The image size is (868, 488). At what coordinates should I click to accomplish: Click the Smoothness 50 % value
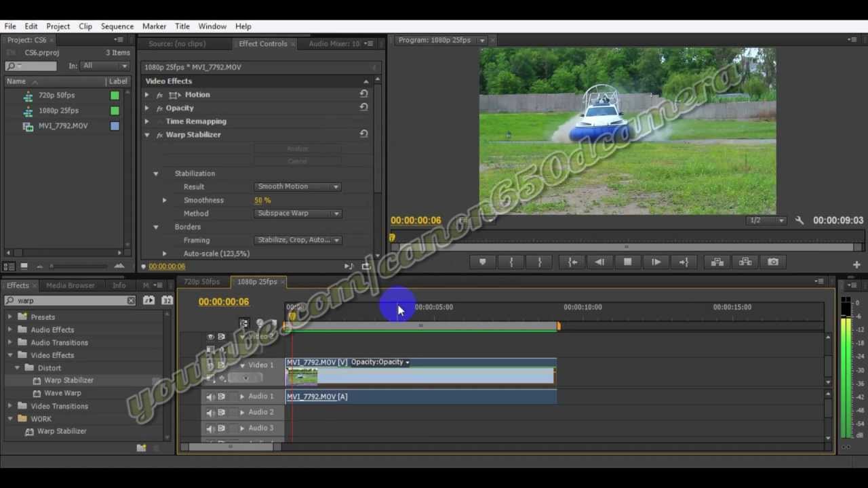pos(262,200)
